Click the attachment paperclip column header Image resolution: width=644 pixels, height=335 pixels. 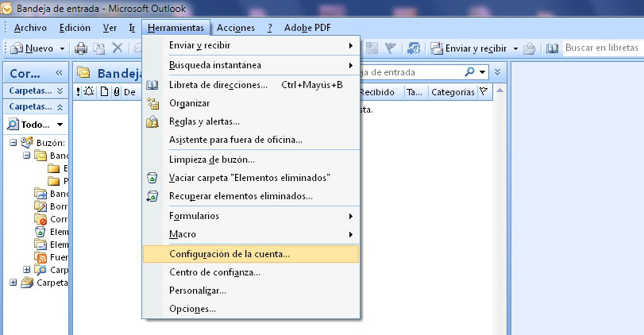tap(117, 92)
